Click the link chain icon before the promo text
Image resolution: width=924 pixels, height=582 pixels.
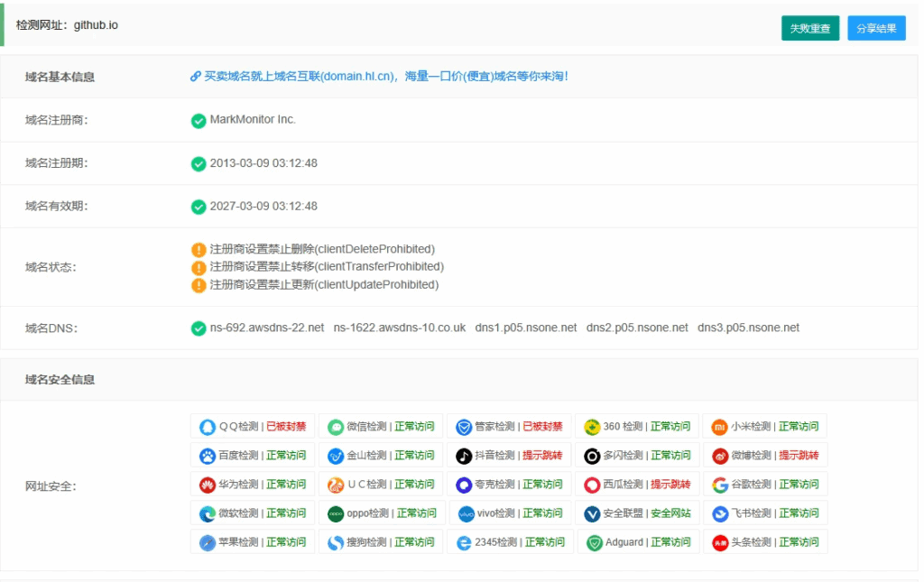(x=196, y=77)
